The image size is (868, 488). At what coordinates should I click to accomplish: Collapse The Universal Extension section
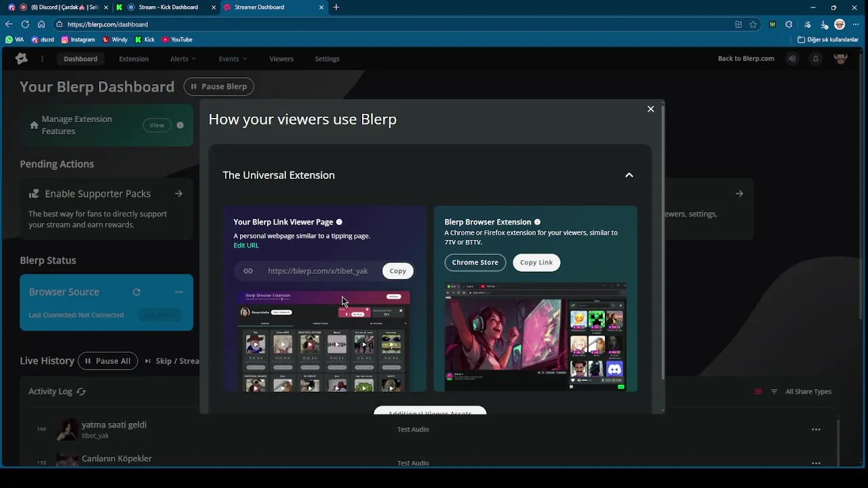point(629,175)
